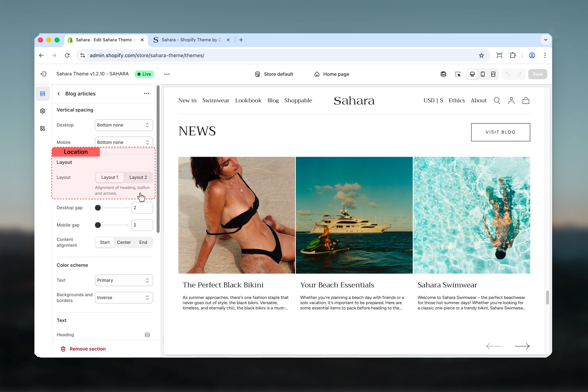Image resolution: width=588 pixels, height=392 pixels.
Task: Switch to Sahara Shopify Theme tab
Action: (191, 40)
